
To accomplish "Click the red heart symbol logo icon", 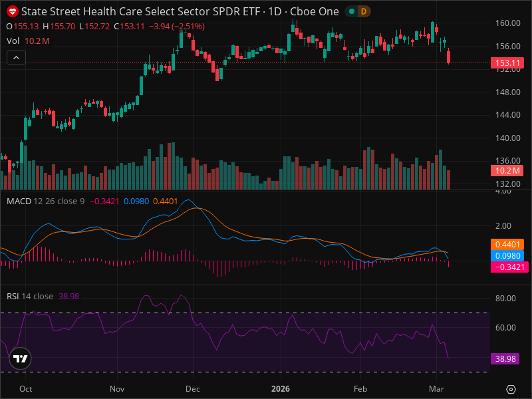I will coord(13,11).
